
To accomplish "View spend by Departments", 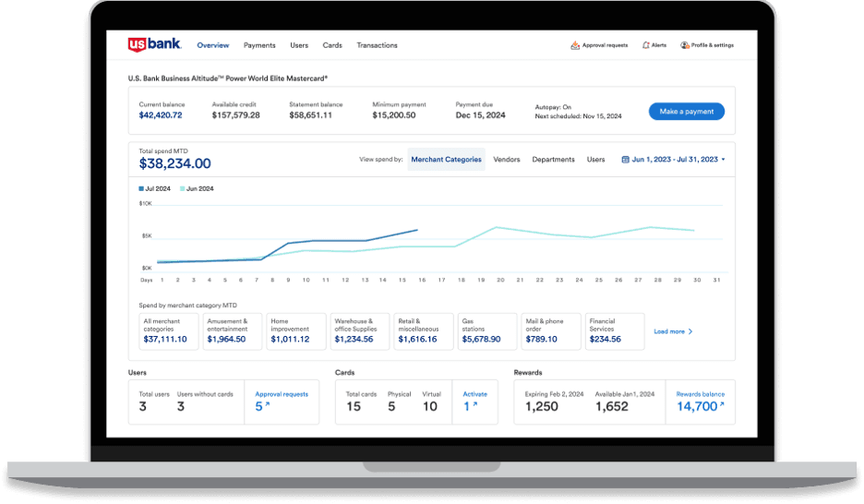I will pos(553,160).
